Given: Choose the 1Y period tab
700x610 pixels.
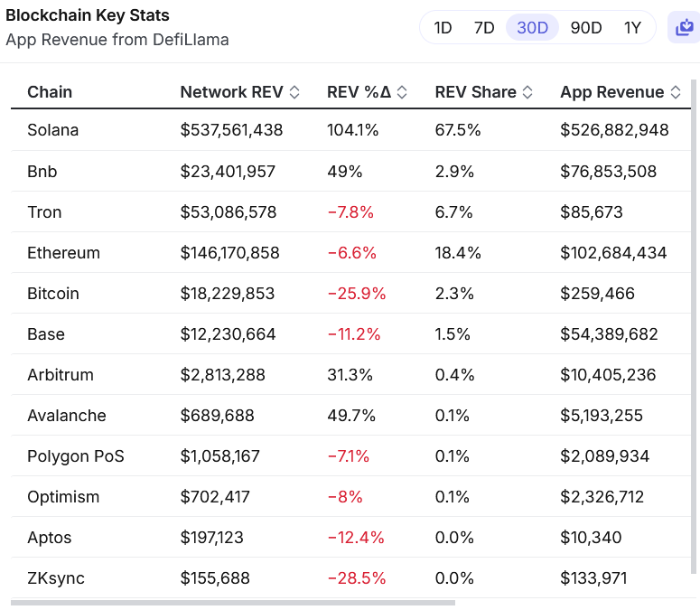Looking at the screenshot, I should click(632, 27).
